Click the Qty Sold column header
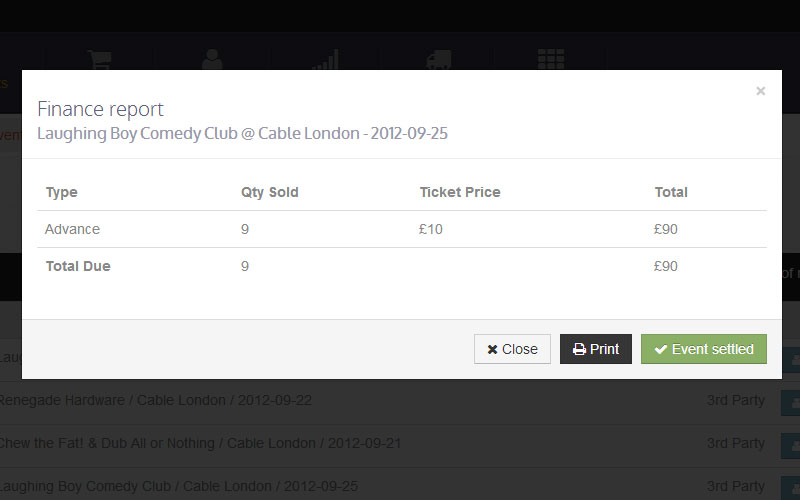The height and width of the screenshot is (500, 800). coord(270,192)
